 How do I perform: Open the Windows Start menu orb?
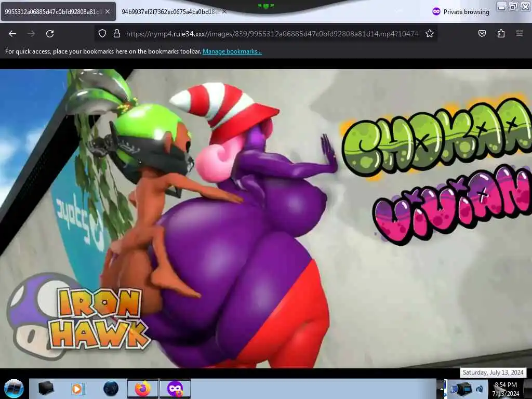point(14,389)
